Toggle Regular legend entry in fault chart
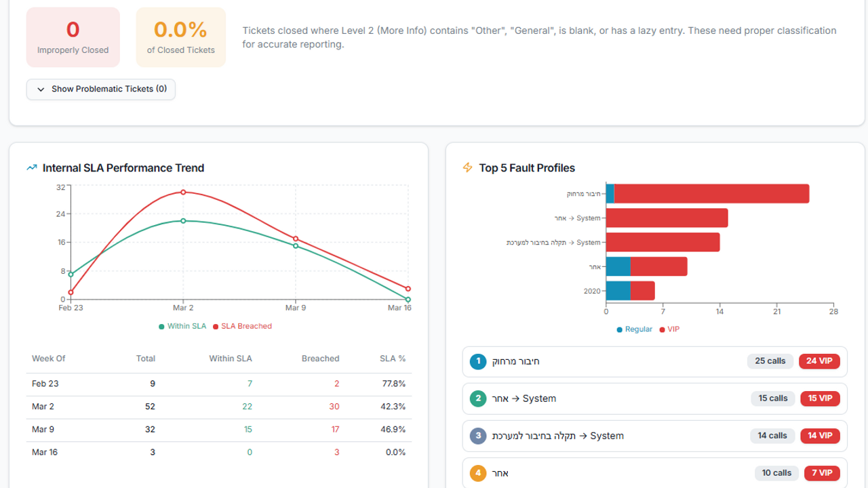 coord(634,329)
